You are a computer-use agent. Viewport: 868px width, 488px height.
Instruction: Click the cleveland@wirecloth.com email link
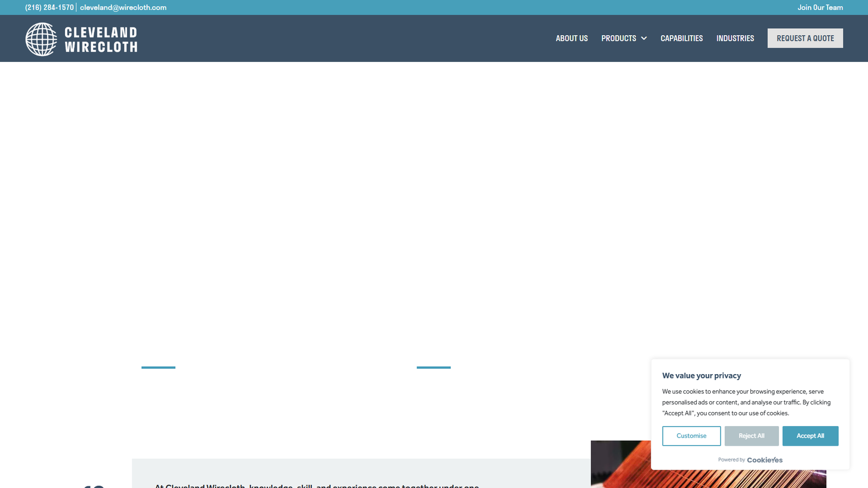coord(123,8)
